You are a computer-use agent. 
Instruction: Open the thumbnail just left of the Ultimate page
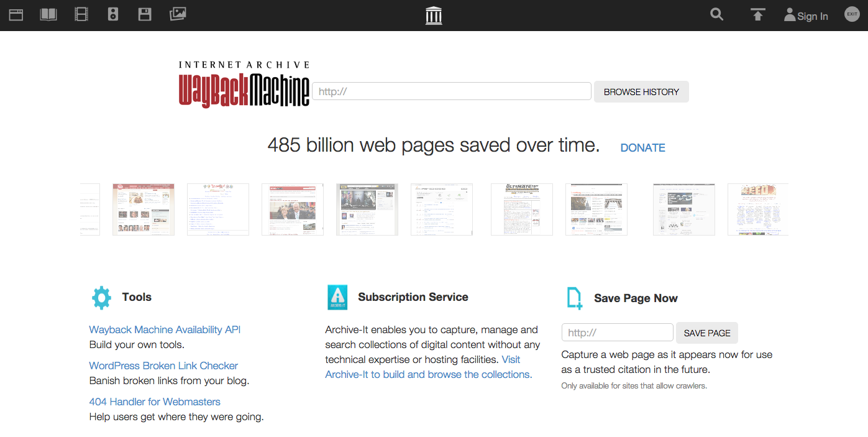442,209
